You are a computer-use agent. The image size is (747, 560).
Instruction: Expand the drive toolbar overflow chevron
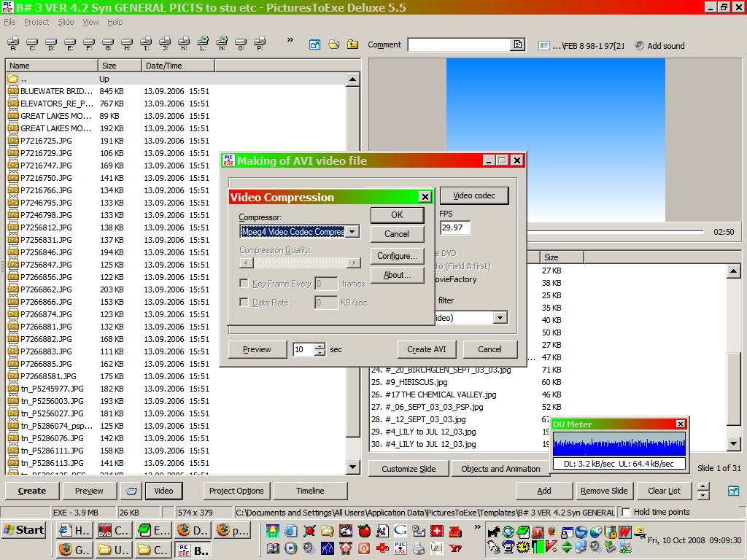(x=290, y=40)
